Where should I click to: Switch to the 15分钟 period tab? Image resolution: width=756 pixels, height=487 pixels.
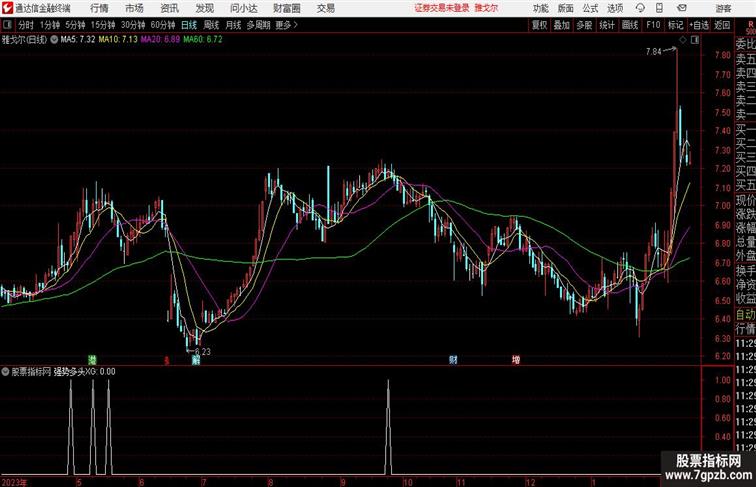(103, 25)
